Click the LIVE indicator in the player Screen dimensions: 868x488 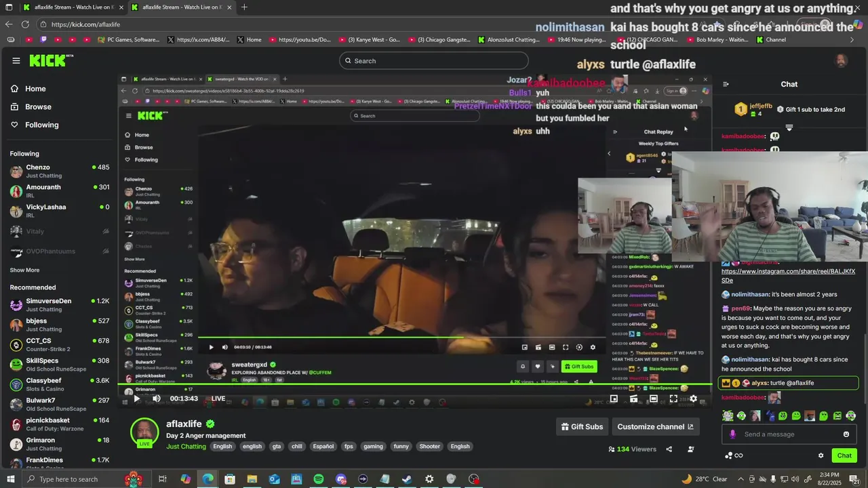218,399
